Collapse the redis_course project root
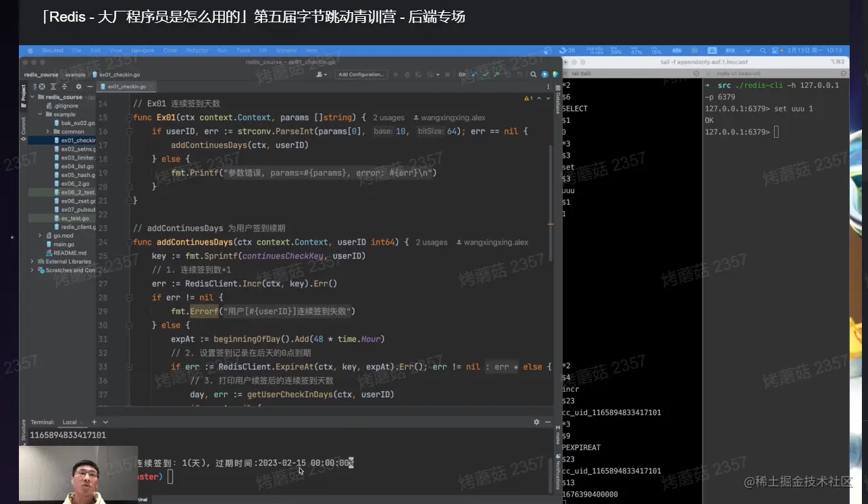 click(32, 97)
